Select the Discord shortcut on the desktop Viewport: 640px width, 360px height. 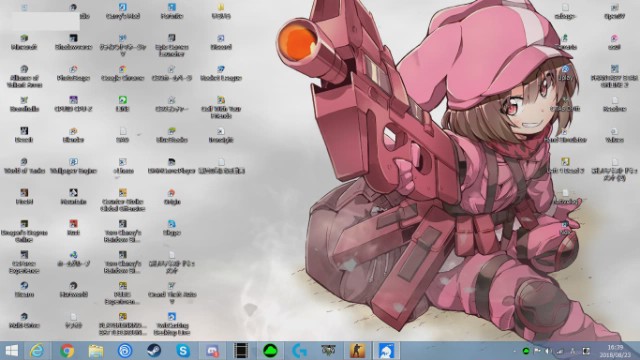[221, 42]
